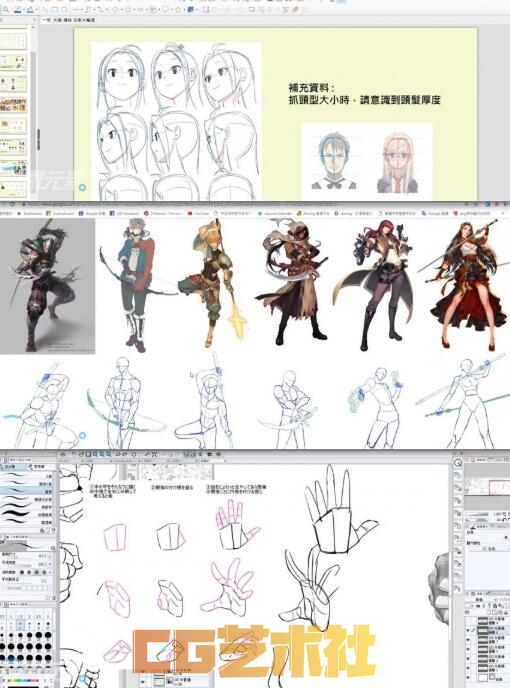Open the YouTube bookmark in browser
The width and height of the screenshot is (510, 688).
click(196, 213)
